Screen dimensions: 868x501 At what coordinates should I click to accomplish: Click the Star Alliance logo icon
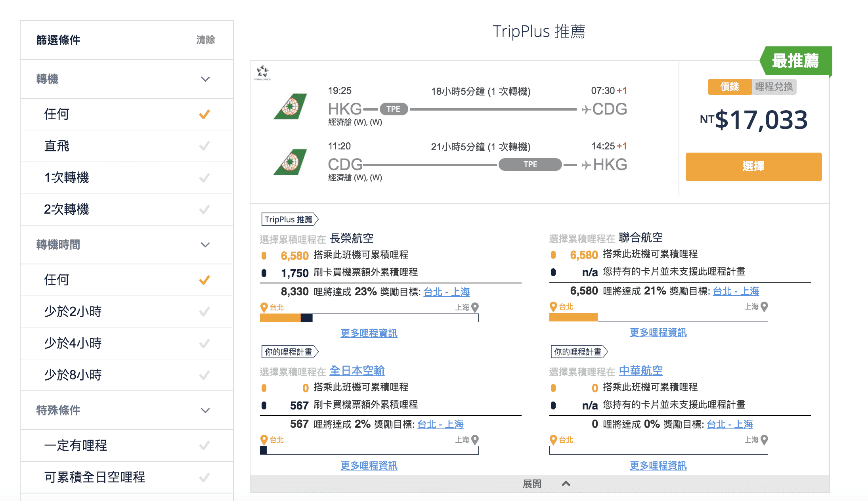pos(262,73)
